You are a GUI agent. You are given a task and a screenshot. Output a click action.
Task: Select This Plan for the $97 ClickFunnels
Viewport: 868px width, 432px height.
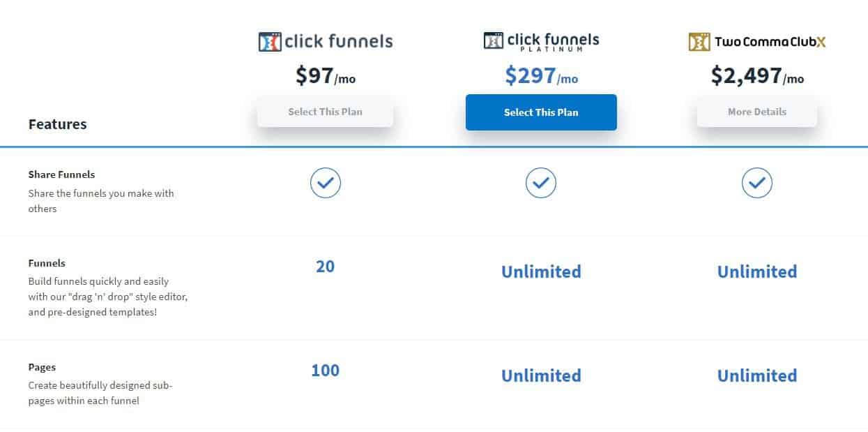pos(325,112)
